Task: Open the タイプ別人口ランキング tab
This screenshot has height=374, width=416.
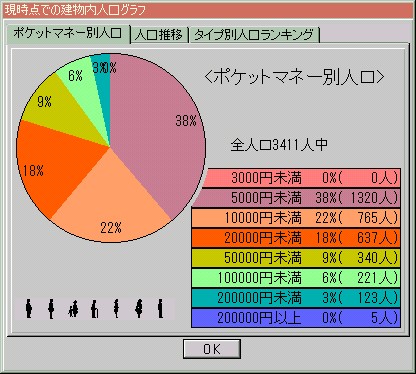Action: point(254,35)
